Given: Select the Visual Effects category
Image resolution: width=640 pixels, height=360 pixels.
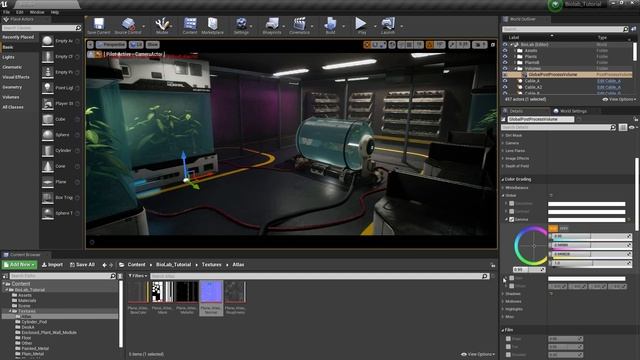Looking at the screenshot, I should (16, 77).
